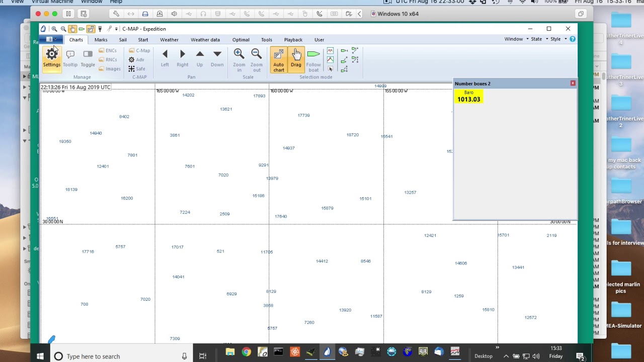This screenshot has width=644, height=362.
Task: Expand the Style dropdown menu
Action: pyautogui.click(x=558, y=39)
